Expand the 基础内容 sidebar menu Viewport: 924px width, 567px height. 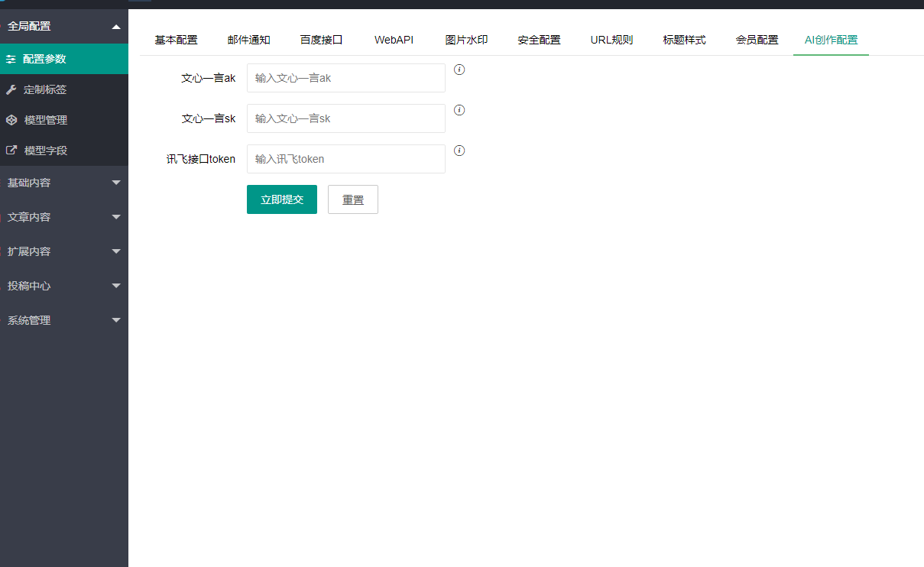point(63,183)
